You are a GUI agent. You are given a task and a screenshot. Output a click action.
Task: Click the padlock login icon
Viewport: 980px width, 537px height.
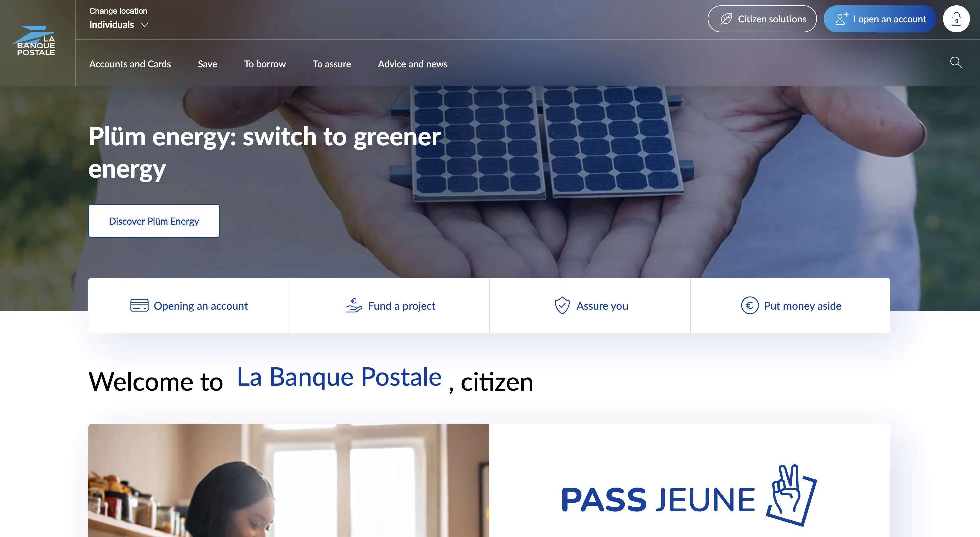tap(956, 19)
